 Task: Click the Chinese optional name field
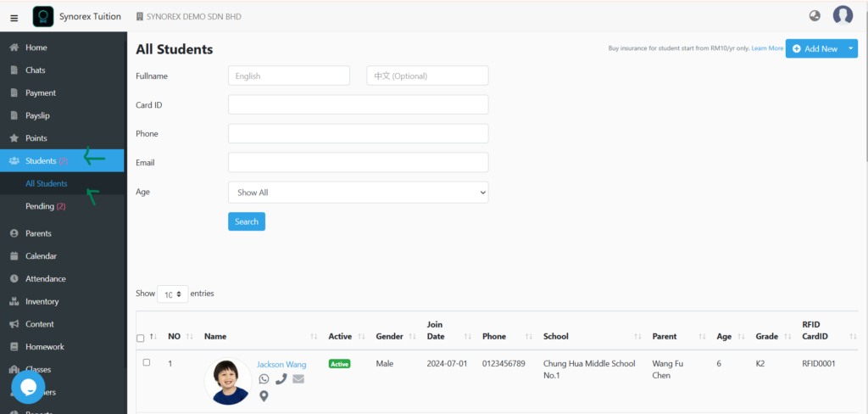(x=427, y=76)
